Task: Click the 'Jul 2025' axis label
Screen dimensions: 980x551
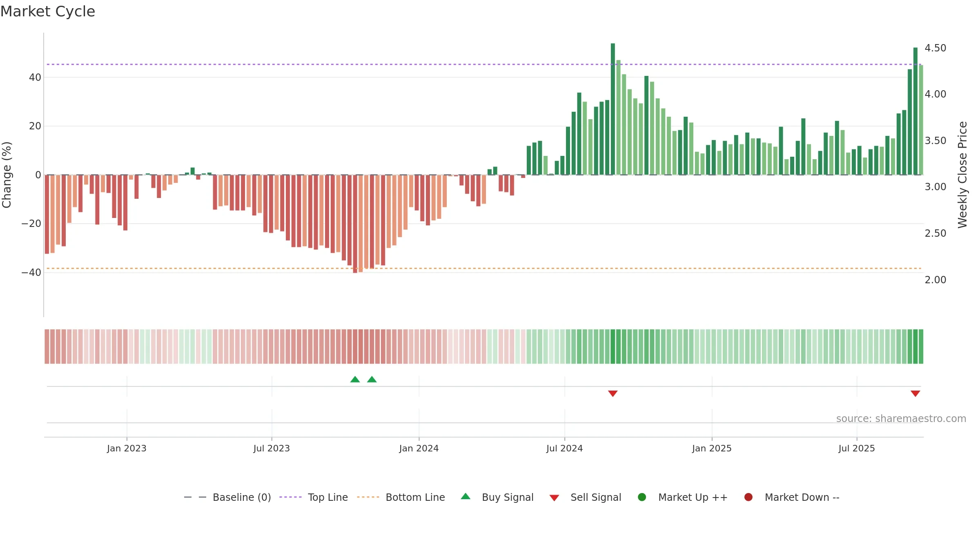Action: point(857,449)
